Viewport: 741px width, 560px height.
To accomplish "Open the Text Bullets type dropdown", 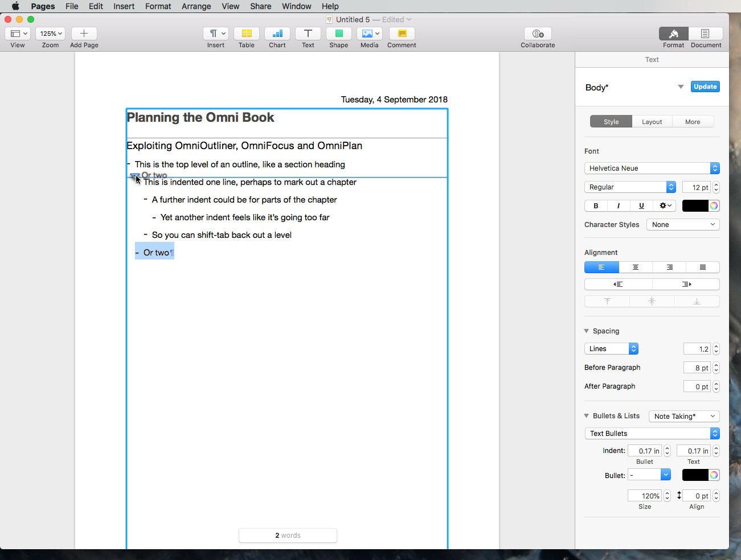I will point(652,433).
